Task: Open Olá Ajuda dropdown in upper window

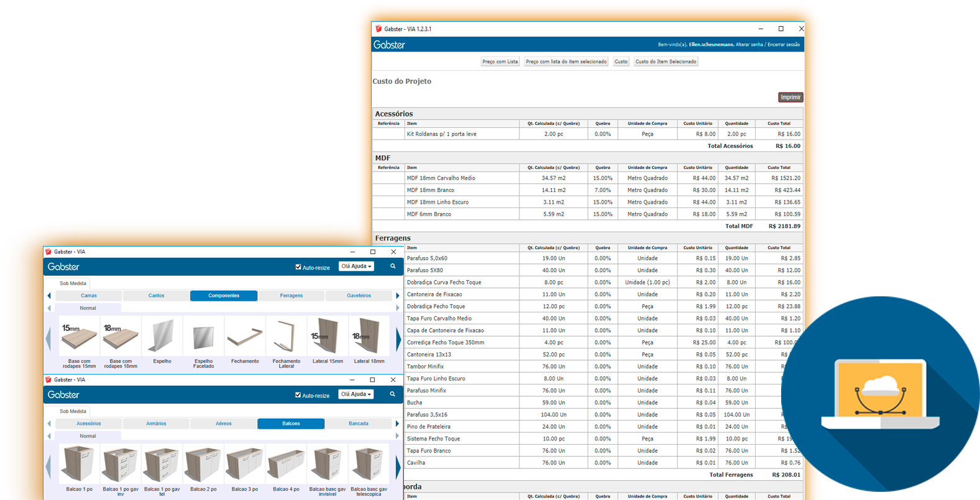Action: pos(356,266)
